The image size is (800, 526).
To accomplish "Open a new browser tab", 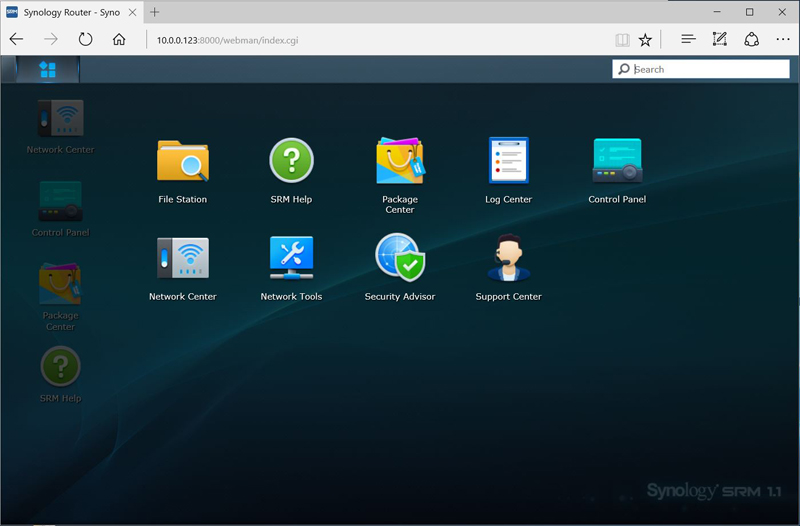I will click(155, 12).
